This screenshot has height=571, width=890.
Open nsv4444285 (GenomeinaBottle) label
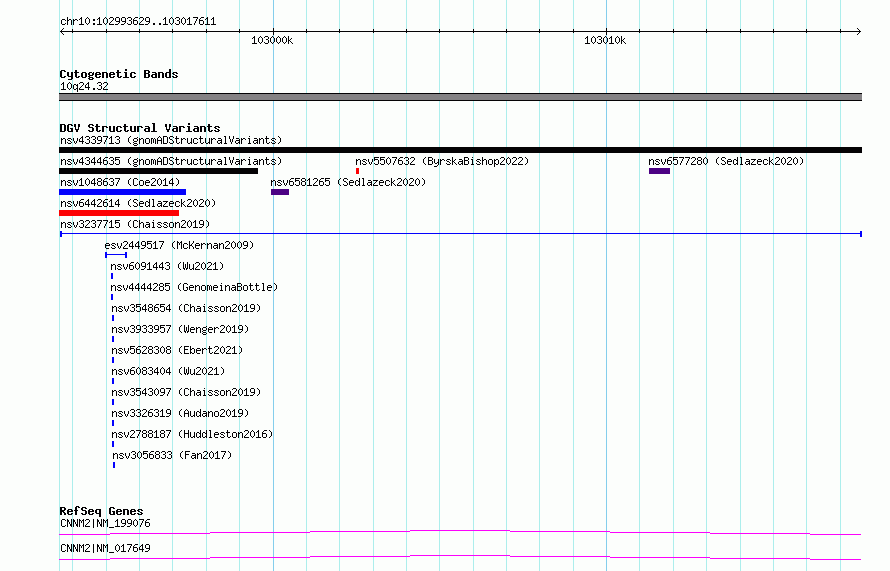point(194,287)
